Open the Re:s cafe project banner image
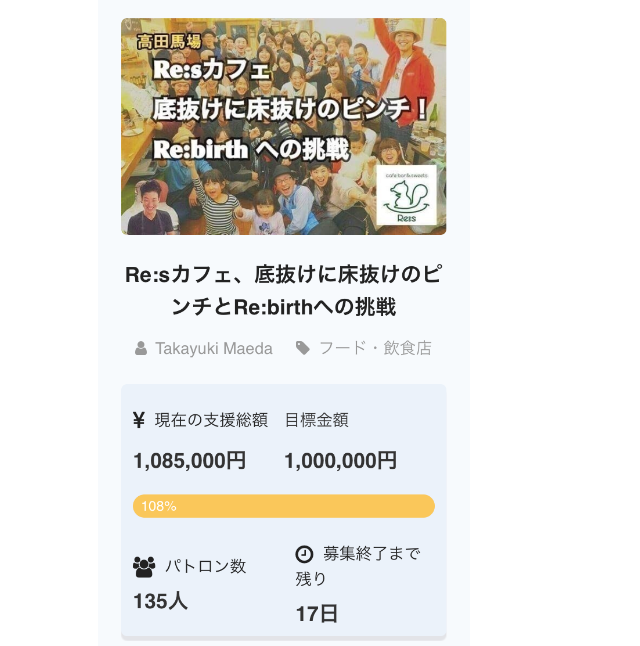This screenshot has height=646, width=640. click(284, 126)
